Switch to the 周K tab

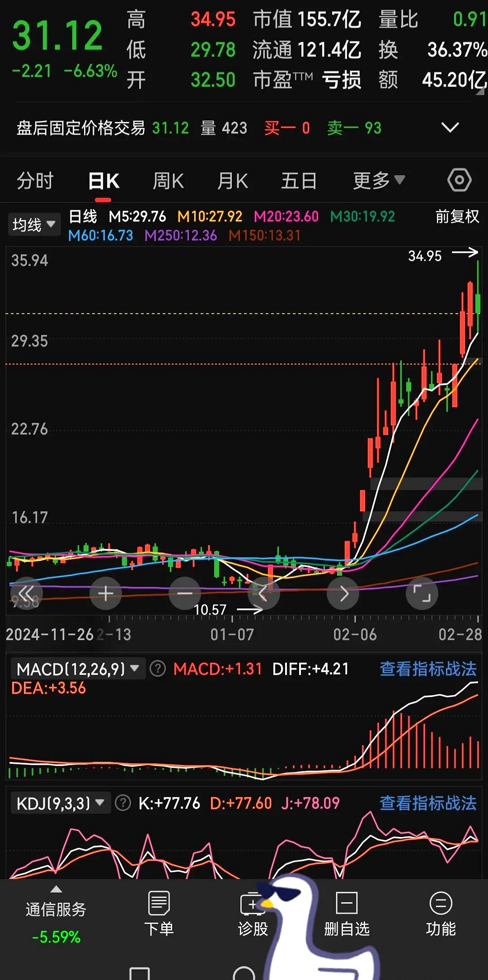[168, 181]
